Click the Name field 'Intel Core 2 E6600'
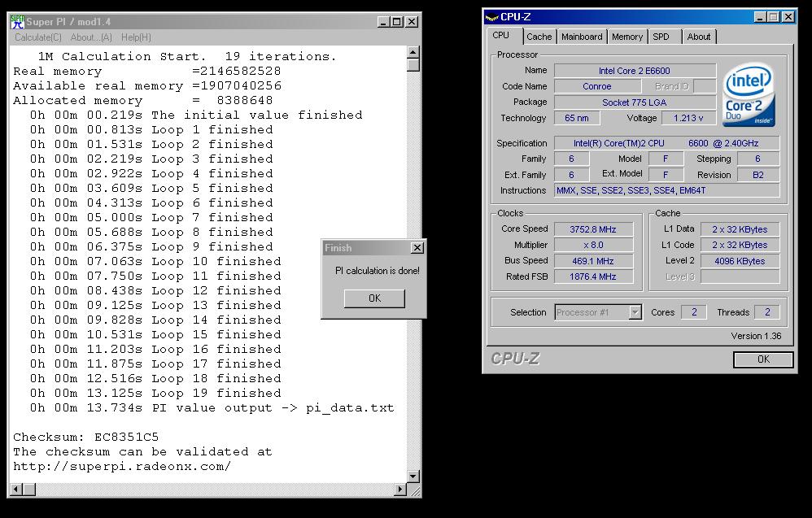Image resolution: width=812 pixels, height=518 pixels. pyautogui.click(x=635, y=71)
